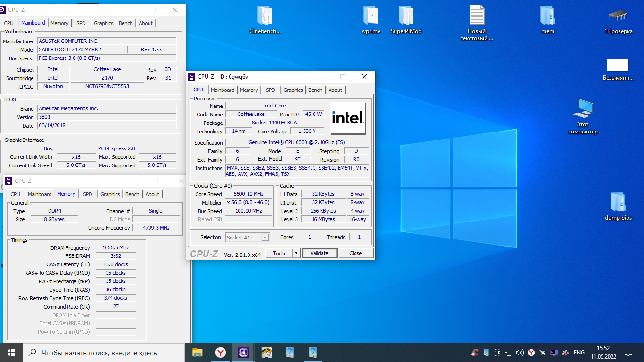This screenshot has width=644, height=362.
Task: Open the volume speaker tray icon
Action: [x=520, y=352]
